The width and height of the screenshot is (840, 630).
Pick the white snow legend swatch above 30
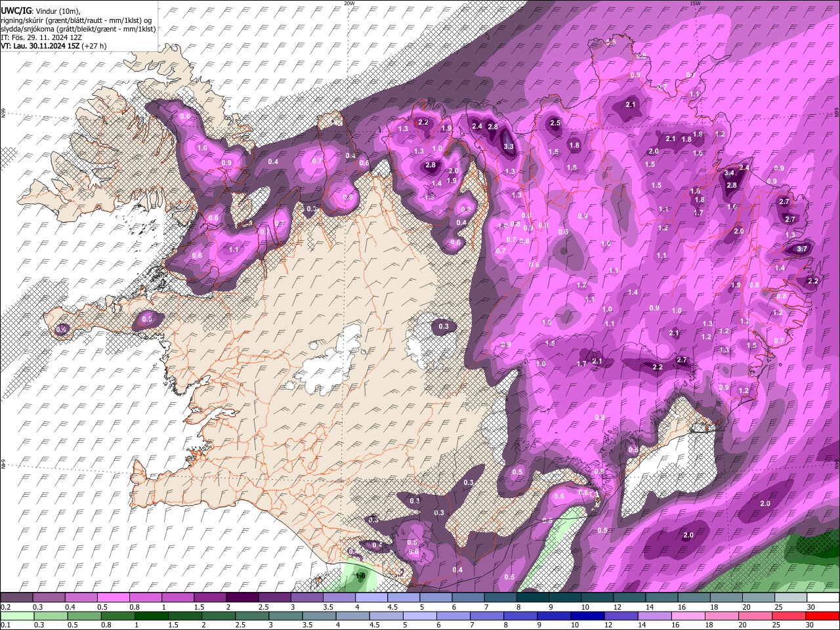click(823, 598)
